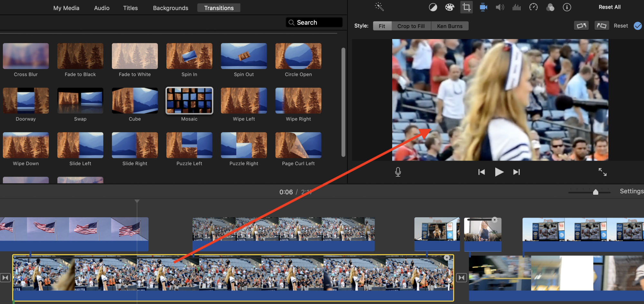Skip to the next clip

pos(516,172)
